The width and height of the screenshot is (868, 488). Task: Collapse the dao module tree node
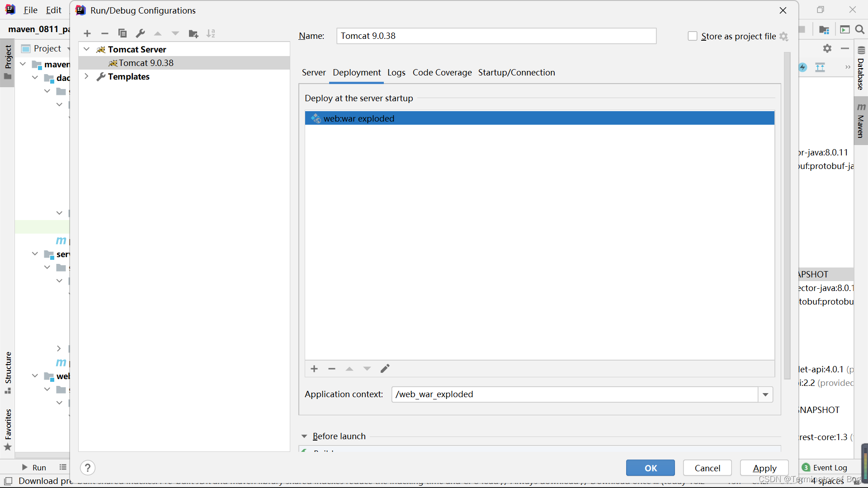35,78
